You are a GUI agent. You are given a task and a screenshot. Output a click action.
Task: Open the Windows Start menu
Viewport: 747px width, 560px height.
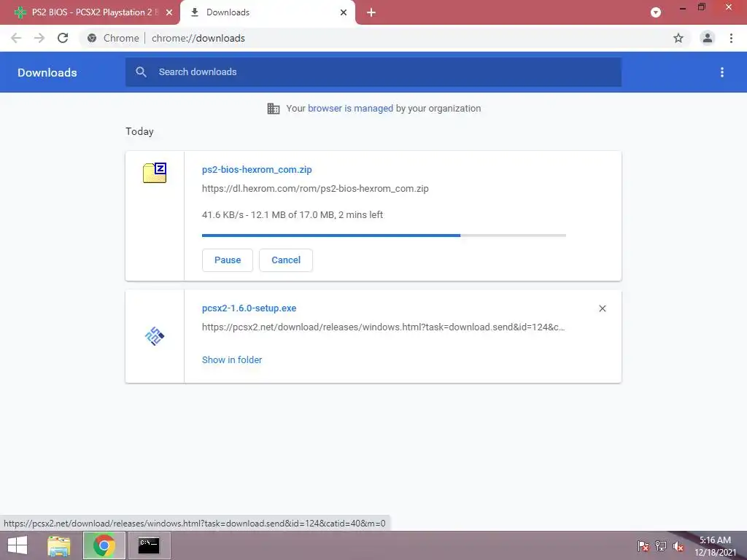pos(18,545)
